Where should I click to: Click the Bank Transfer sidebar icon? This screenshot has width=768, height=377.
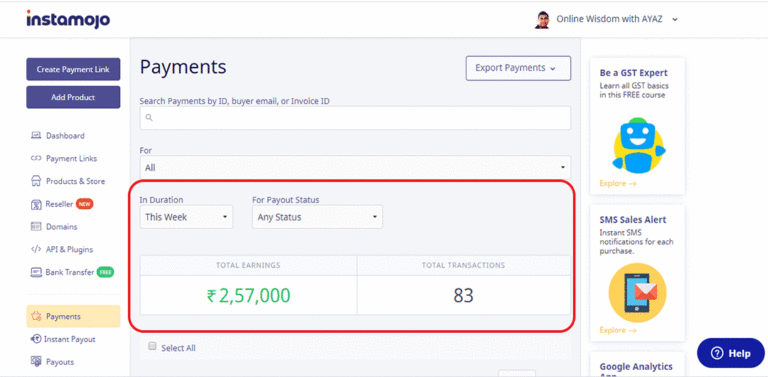[36, 272]
